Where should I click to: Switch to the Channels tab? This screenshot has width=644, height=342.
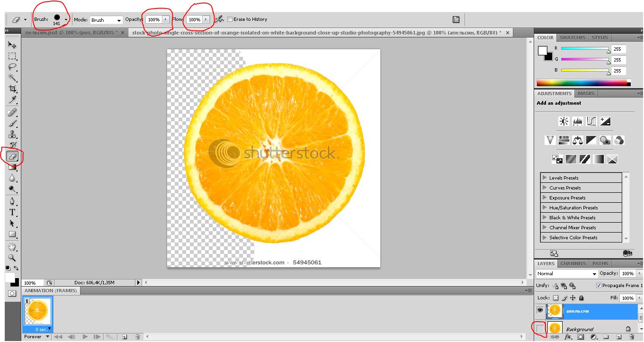point(573,263)
